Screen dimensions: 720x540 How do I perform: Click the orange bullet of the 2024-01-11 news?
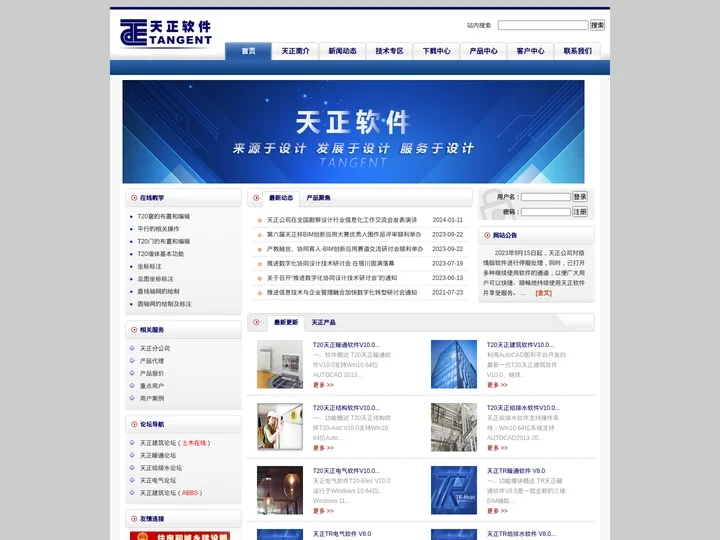(259, 220)
